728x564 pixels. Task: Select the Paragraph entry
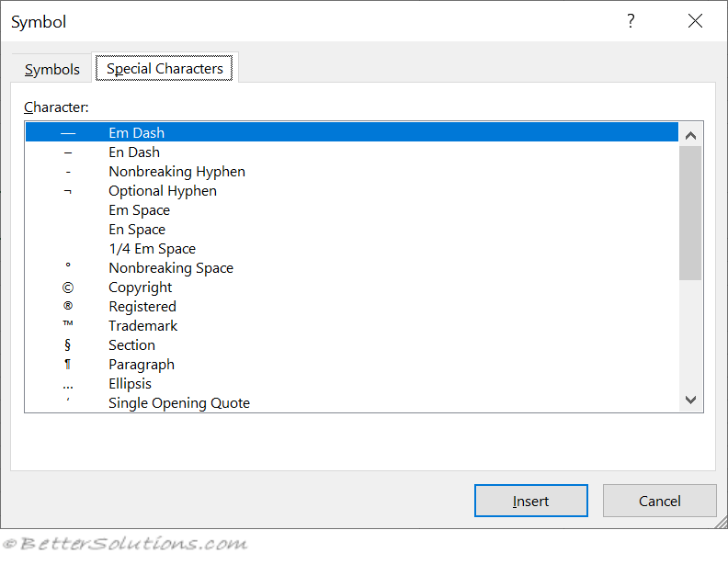(352, 365)
